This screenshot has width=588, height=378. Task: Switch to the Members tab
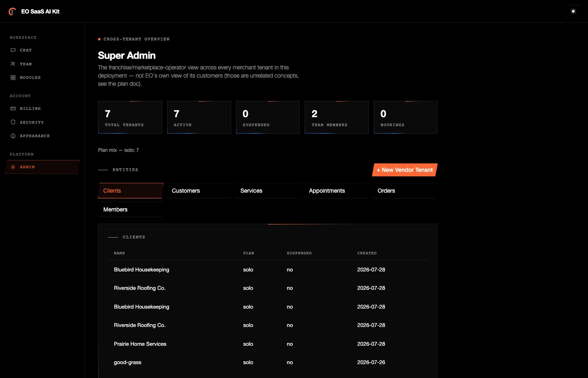point(131,209)
